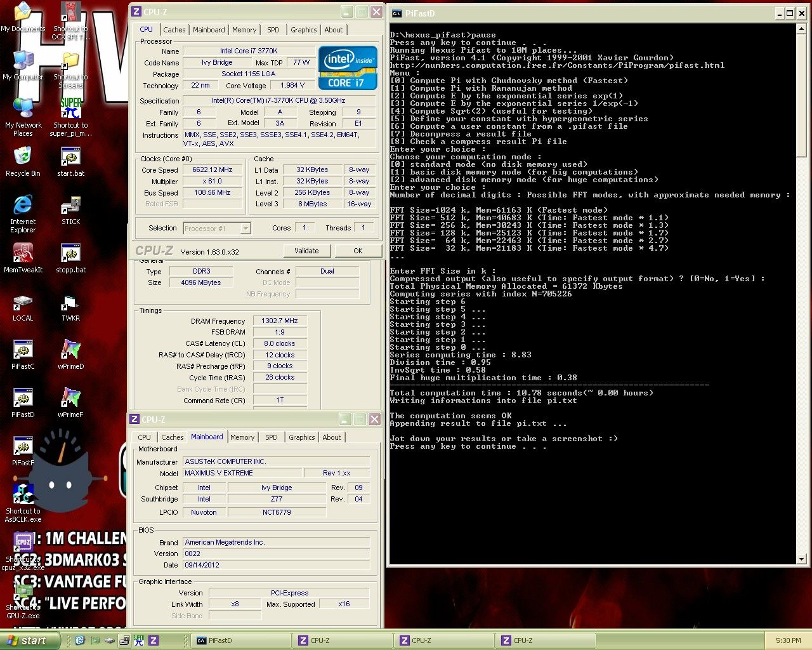The width and height of the screenshot is (812, 650).
Task: Click the LPCIO model value NCT6779
Action: click(277, 512)
